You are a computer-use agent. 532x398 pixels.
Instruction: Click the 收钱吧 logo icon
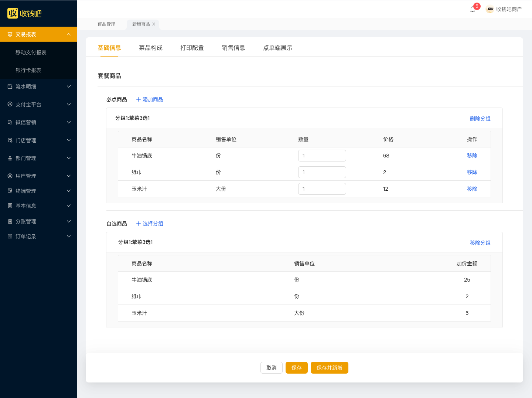coord(13,13)
